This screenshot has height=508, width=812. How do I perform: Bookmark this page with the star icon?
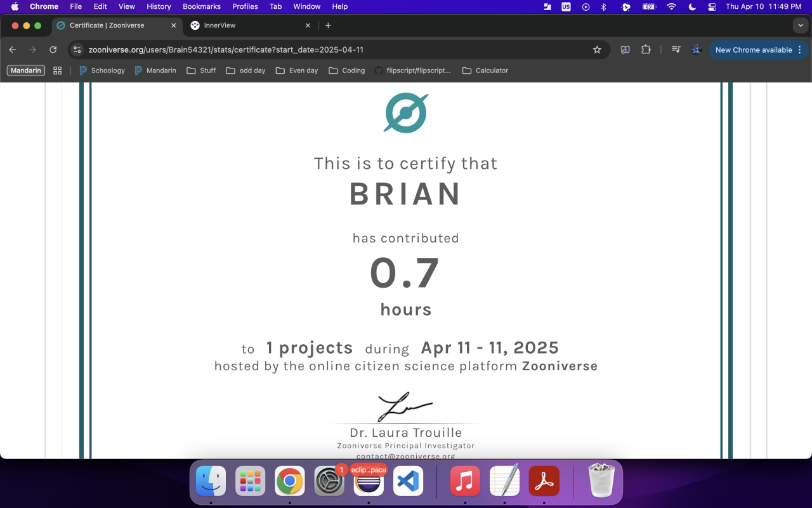click(x=597, y=50)
